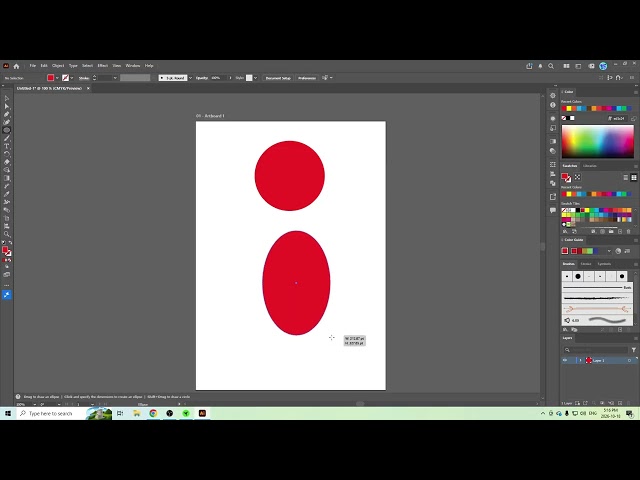Open Color Guide harmony rules dropdown
Screen dimensions: 640x480
tap(609, 251)
